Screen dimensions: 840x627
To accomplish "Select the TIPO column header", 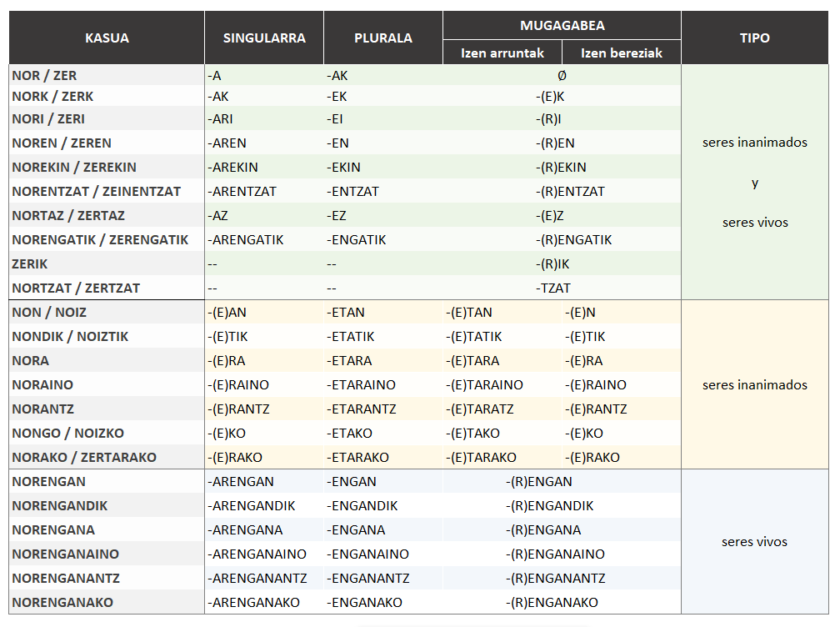I will [754, 38].
